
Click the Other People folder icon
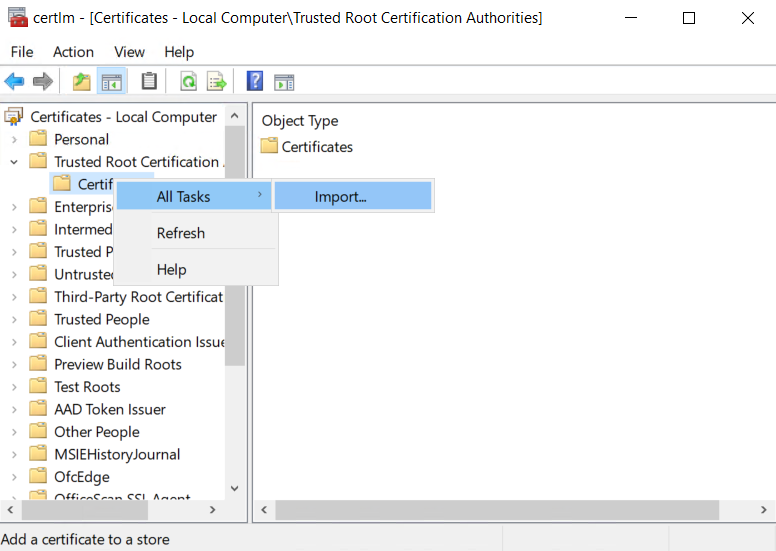click(38, 431)
